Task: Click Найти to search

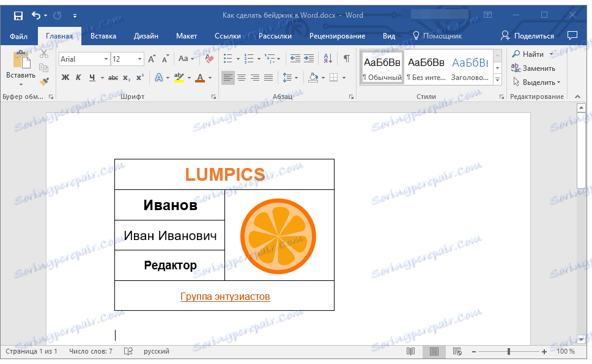Action: (528, 54)
